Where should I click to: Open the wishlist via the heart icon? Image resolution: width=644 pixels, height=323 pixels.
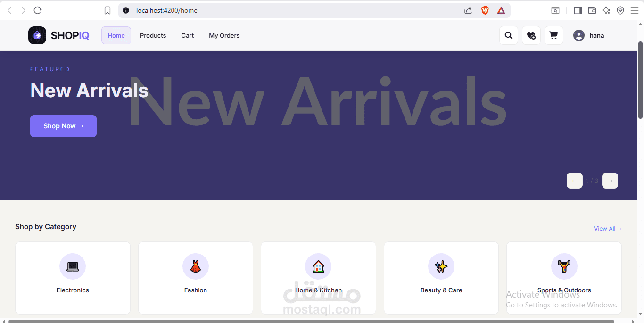coord(531,35)
